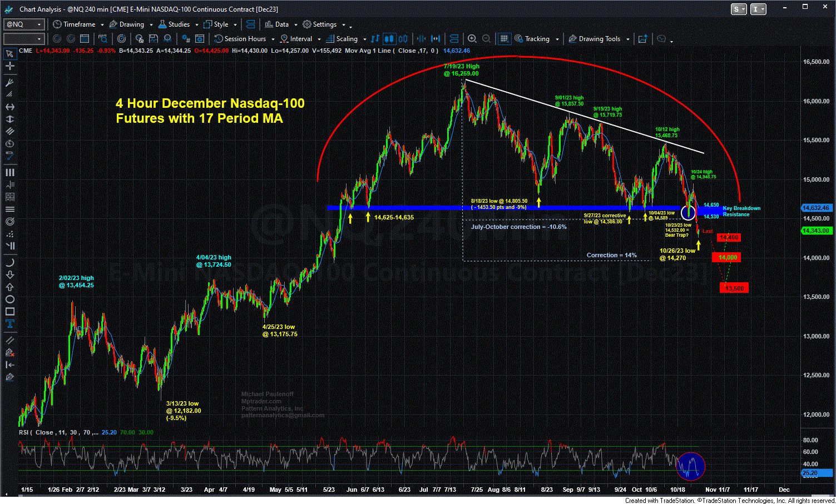
Task: Select the down arrow drawing tool
Action: pyautogui.click(x=9, y=275)
